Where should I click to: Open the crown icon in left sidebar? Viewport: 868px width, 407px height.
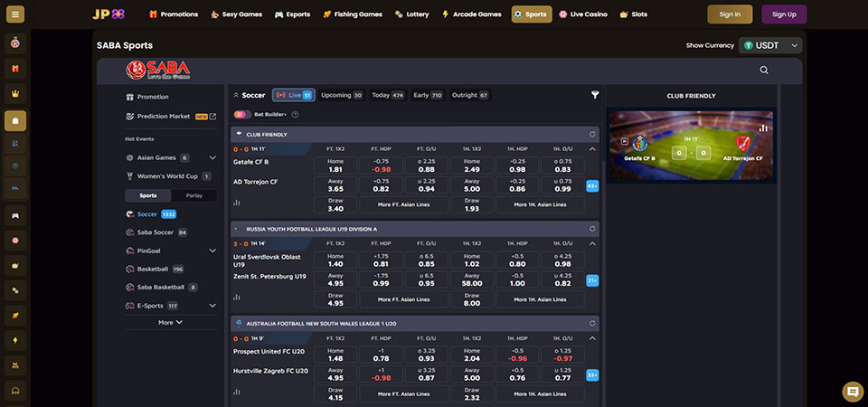pos(15,93)
